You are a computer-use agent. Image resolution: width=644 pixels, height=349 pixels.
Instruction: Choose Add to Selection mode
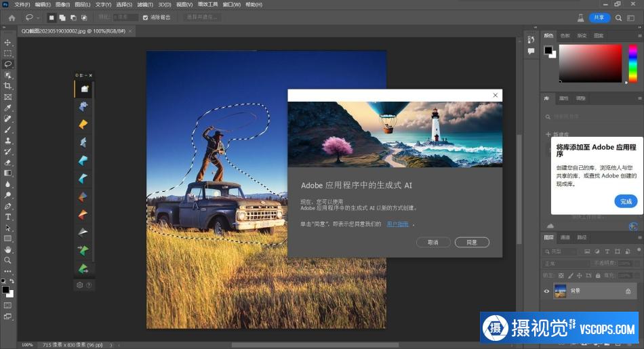click(62, 18)
